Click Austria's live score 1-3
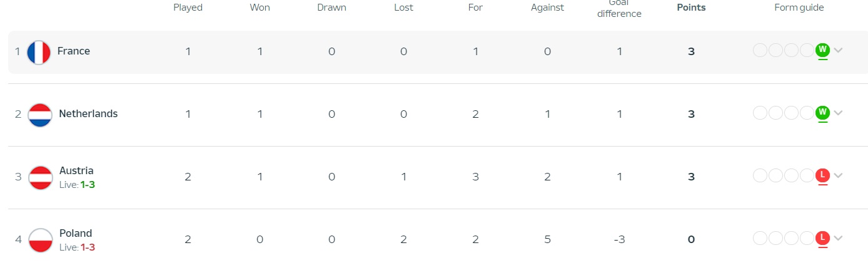The image size is (868, 270). 88,185
